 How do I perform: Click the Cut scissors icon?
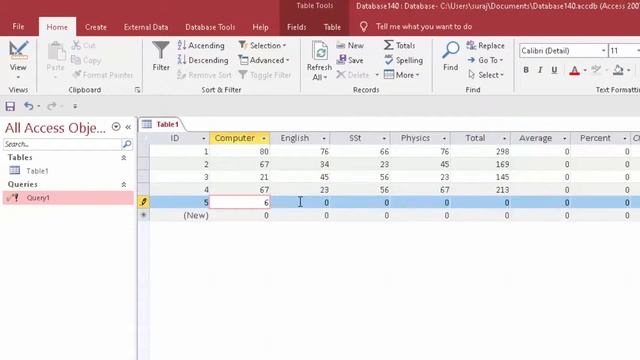(76, 45)
